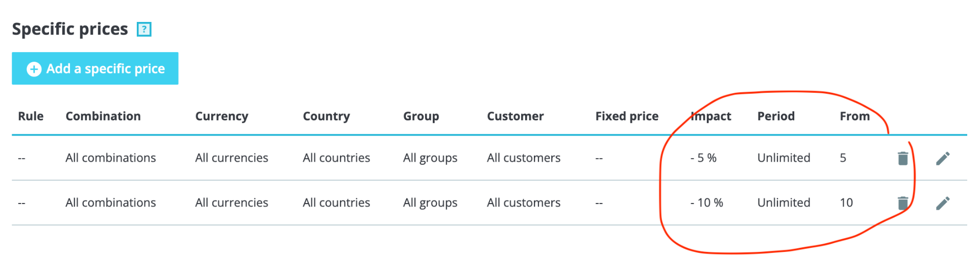Click the Impact column header
Viewport: 980px width, 279px height.
(x=711, y=116)
